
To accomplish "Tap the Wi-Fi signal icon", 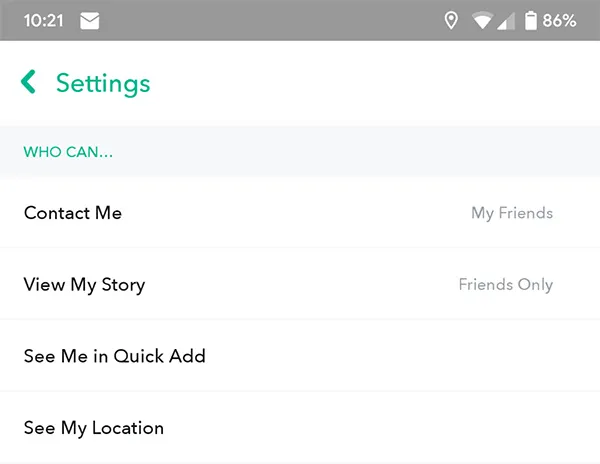I will (483, 21).
